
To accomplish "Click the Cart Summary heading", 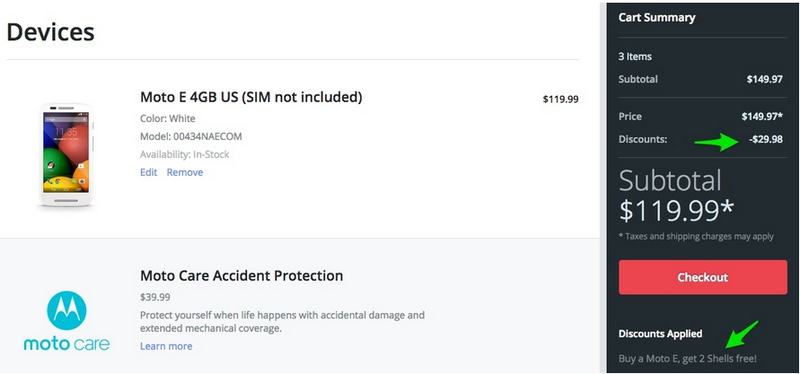I will [x=657, y=17].
